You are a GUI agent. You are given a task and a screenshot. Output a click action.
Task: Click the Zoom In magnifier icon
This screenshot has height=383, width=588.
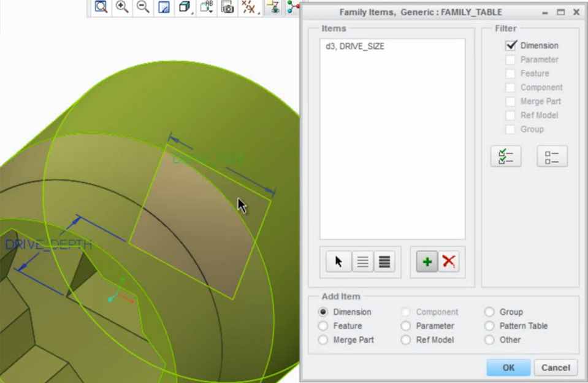click(x=122, y=7)
